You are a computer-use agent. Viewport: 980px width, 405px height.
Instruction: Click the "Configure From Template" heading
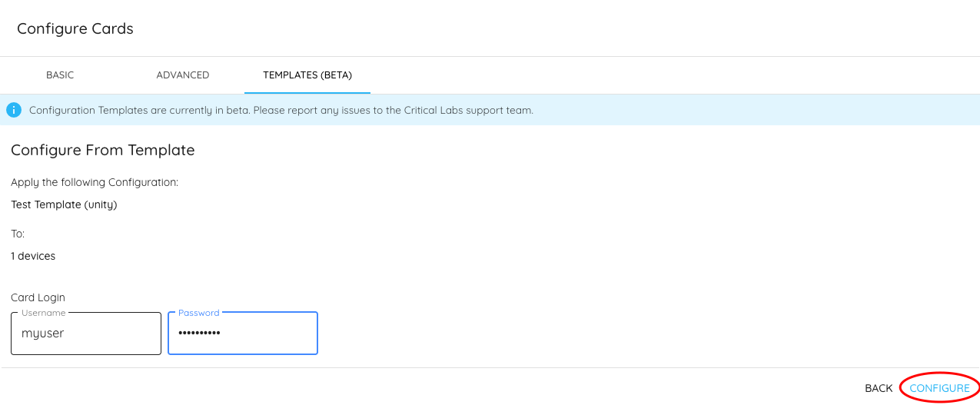pos(103,150)
